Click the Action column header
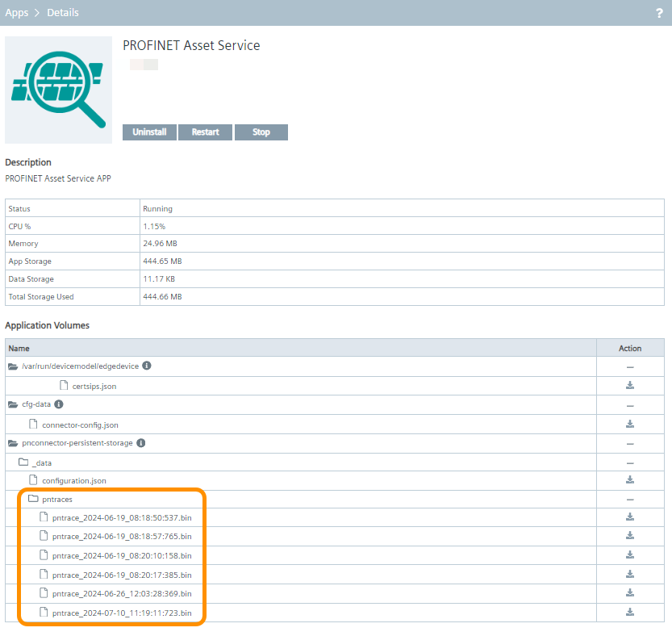672x636 pixels. (x=630, y=349)
